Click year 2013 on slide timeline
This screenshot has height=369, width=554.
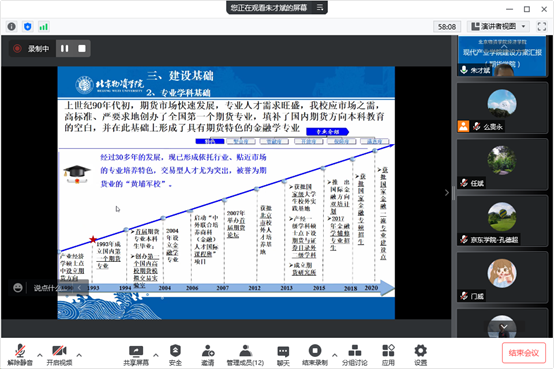pyautogui.click(x=287, y=288)
